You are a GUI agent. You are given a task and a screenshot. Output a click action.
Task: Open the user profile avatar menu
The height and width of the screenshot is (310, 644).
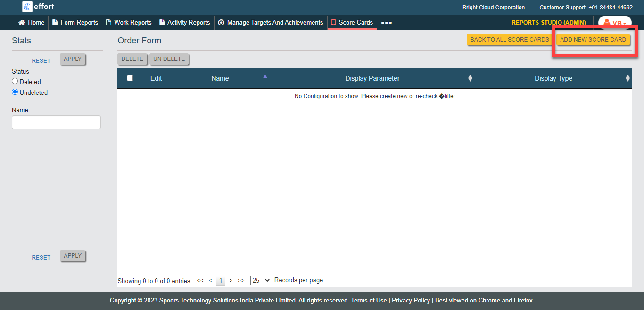615,23
